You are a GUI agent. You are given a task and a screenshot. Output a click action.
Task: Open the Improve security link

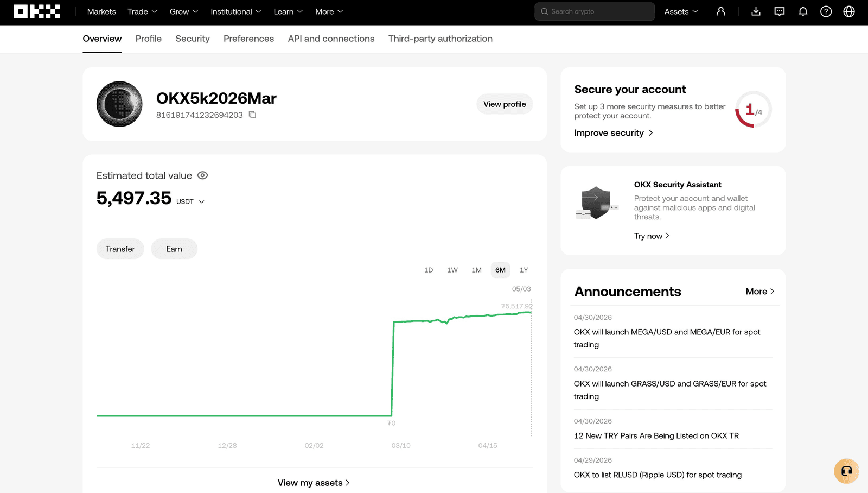click(614, 133)
